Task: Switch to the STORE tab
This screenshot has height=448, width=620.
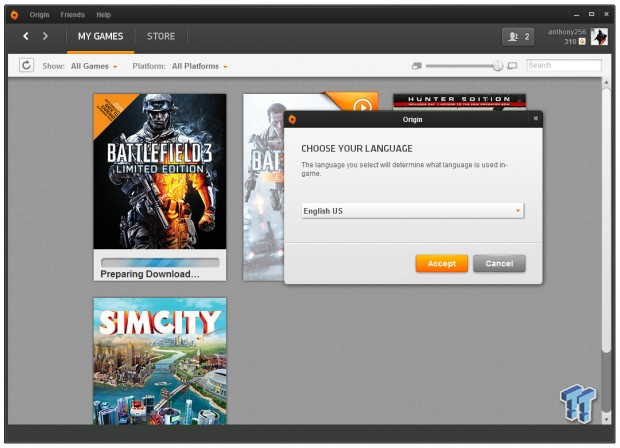Action: click(161, 37)
